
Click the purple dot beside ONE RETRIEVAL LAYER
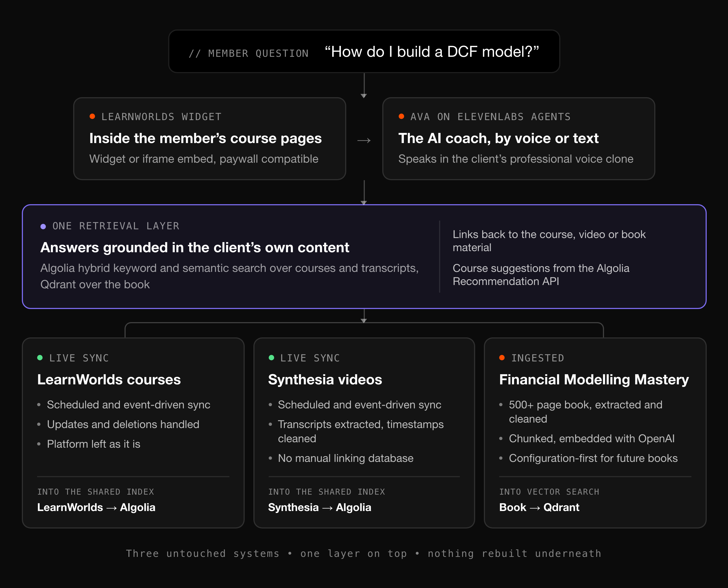43,226
